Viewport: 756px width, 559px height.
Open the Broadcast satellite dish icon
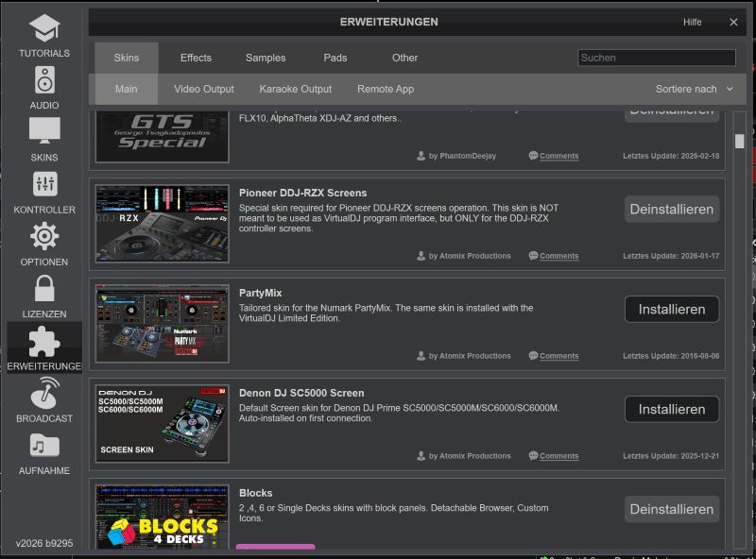click(43, 393)
